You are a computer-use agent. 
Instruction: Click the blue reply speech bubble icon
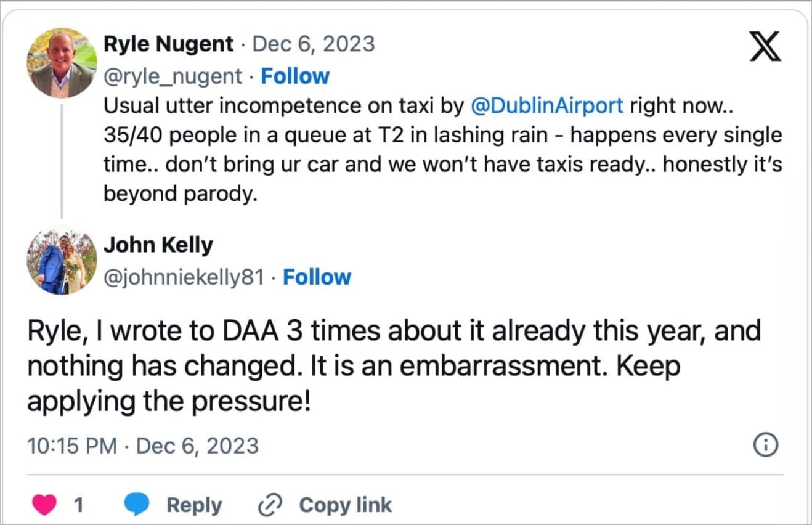click(x=137, y=505)
